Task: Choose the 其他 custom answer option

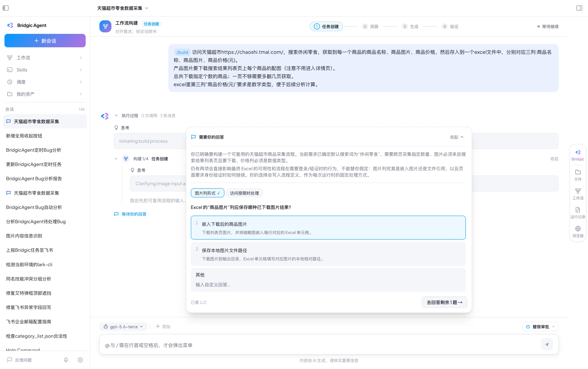Action: [328, 280]
